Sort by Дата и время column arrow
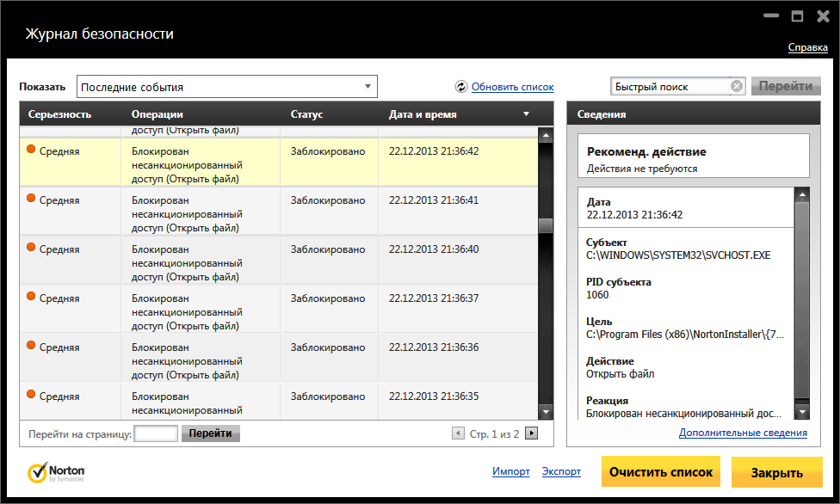Image resolution: width=840 pixels, height=504 pixels. 526,114
